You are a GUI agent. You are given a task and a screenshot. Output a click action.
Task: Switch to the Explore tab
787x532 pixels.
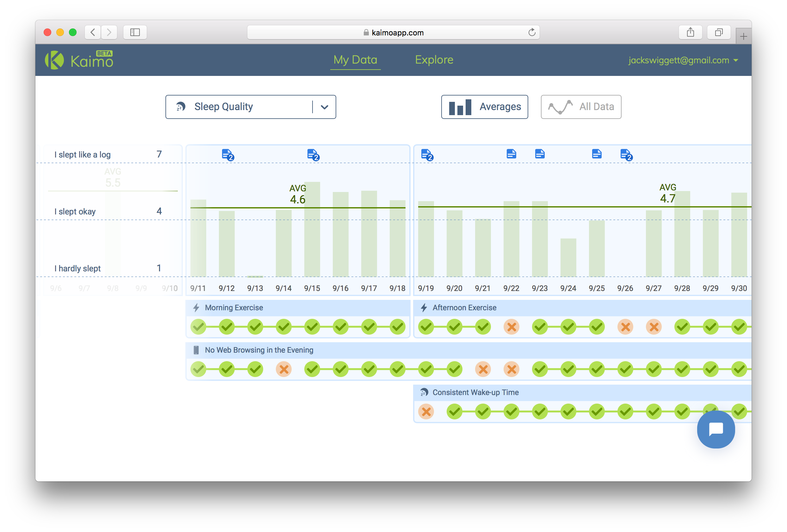pos(434,60)
